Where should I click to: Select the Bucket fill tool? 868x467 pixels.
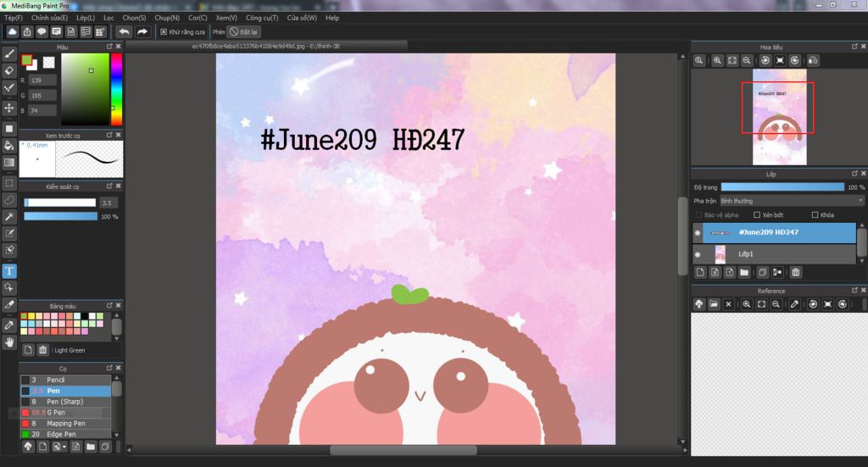8,146
